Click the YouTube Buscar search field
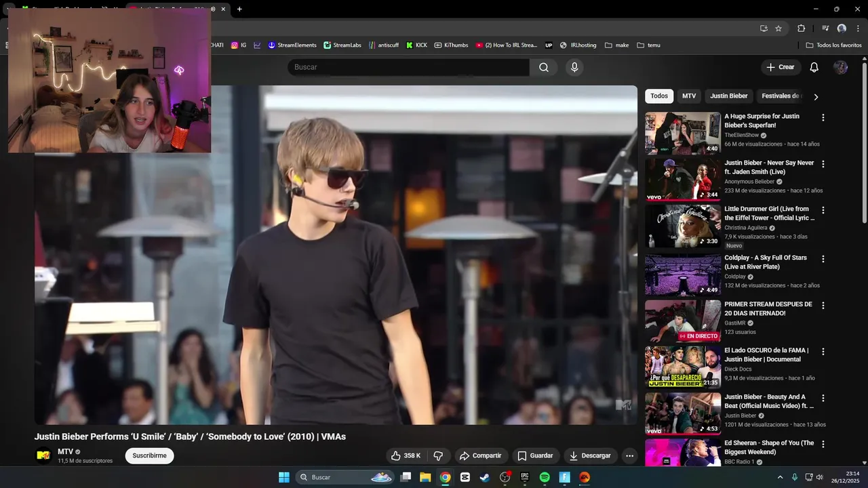Screen dimensions: 868x488 point(408,67)
